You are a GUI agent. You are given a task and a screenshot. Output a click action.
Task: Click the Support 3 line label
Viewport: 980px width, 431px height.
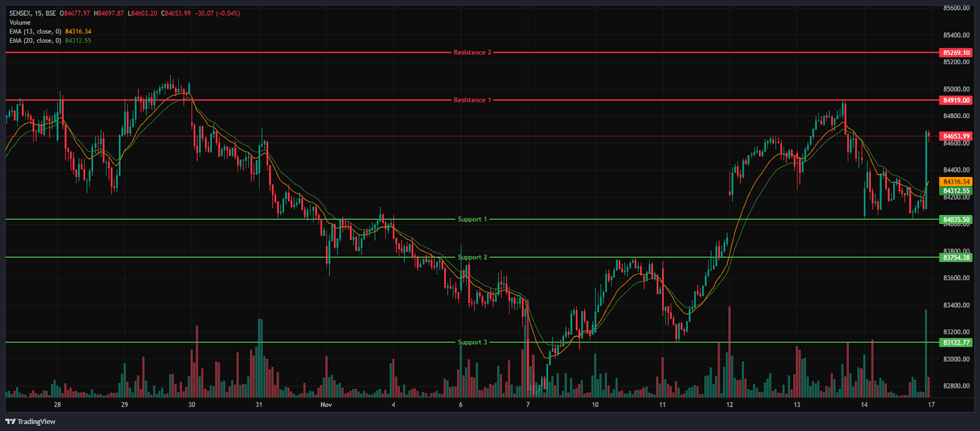tap(472, 342)
